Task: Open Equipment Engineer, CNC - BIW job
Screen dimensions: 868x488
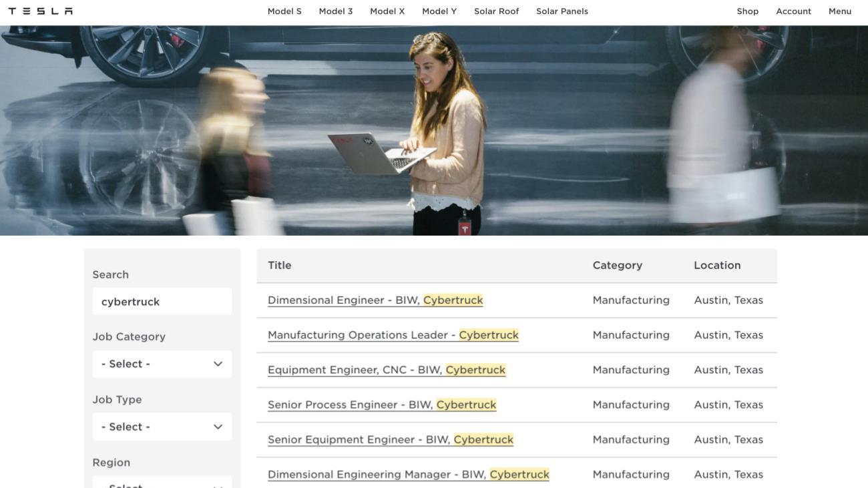Action: [387, 370]
